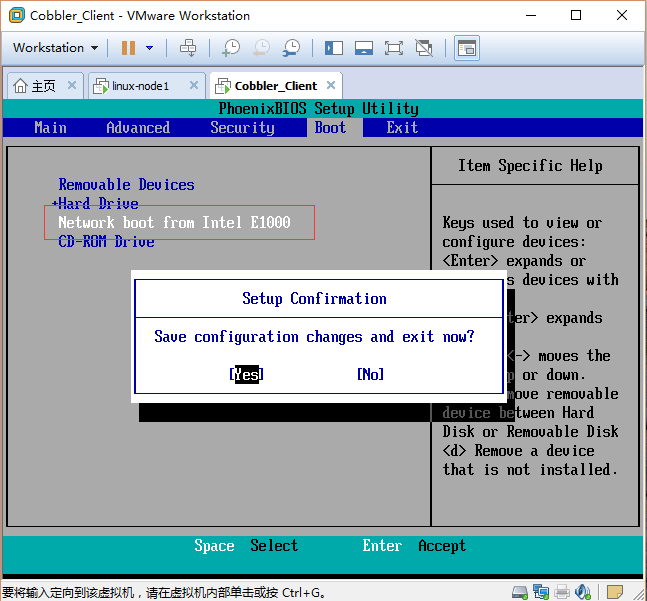This screenshot has width=647, height=601.
Task: Expand the power options dropdown arrow
Action: pyautogui.click(x=149, y=48)
